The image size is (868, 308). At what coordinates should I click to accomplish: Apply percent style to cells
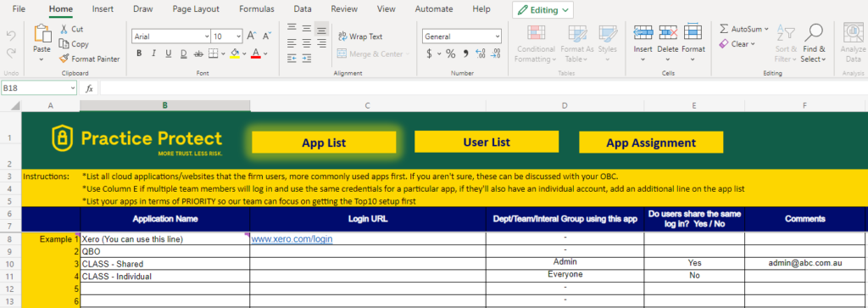pyautogui.click(x=451, y=53)
